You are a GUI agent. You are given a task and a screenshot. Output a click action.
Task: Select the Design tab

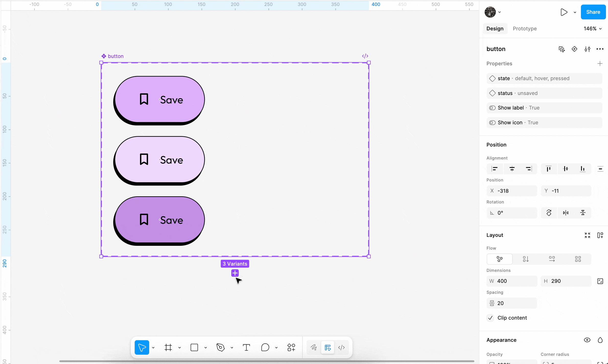[495, 29]
